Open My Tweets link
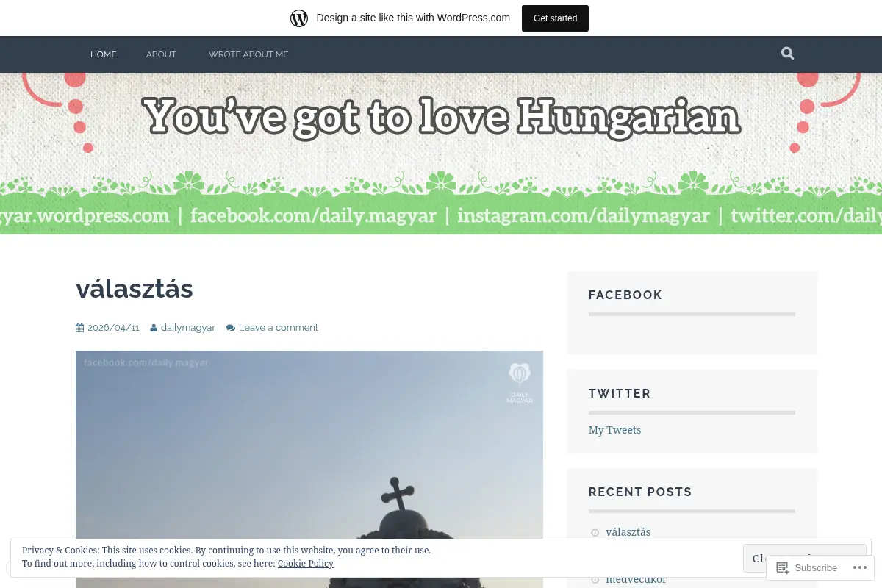This screenshot has width=882, height=588. 614,430
